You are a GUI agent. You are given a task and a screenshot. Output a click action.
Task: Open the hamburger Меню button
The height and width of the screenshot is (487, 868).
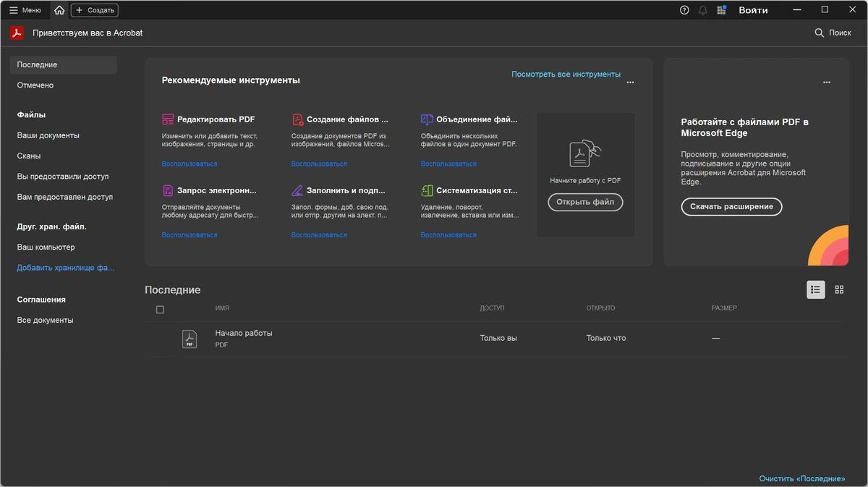(x=25, y=10)
